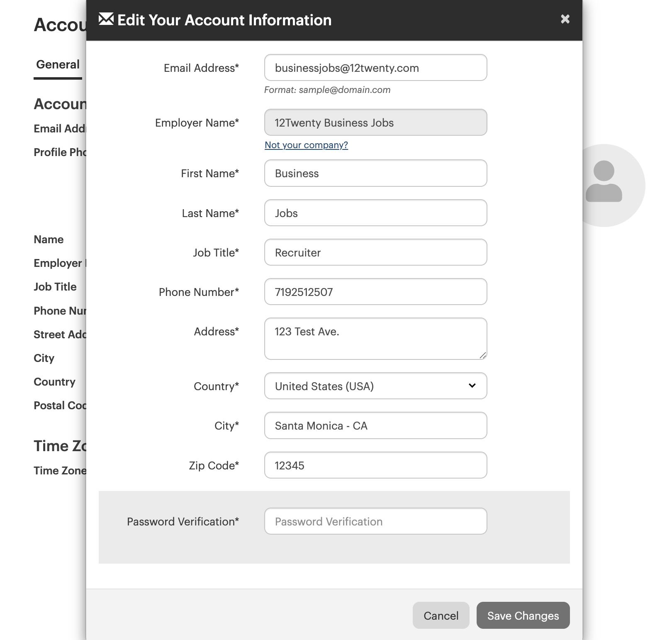The width and height of the screenshot is (672, 640).
Task: Click the Job Title field with Recruiter
Action: tap(375, 252)
